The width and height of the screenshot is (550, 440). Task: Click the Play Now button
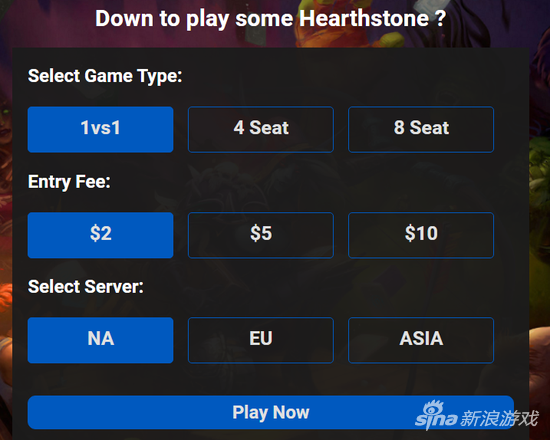[x=270, y=412]
